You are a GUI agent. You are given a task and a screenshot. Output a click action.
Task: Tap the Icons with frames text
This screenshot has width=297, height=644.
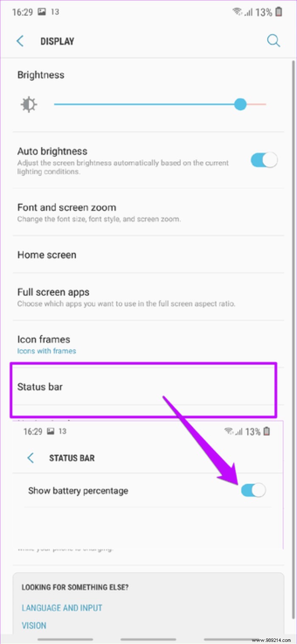[x=47, y=351]
